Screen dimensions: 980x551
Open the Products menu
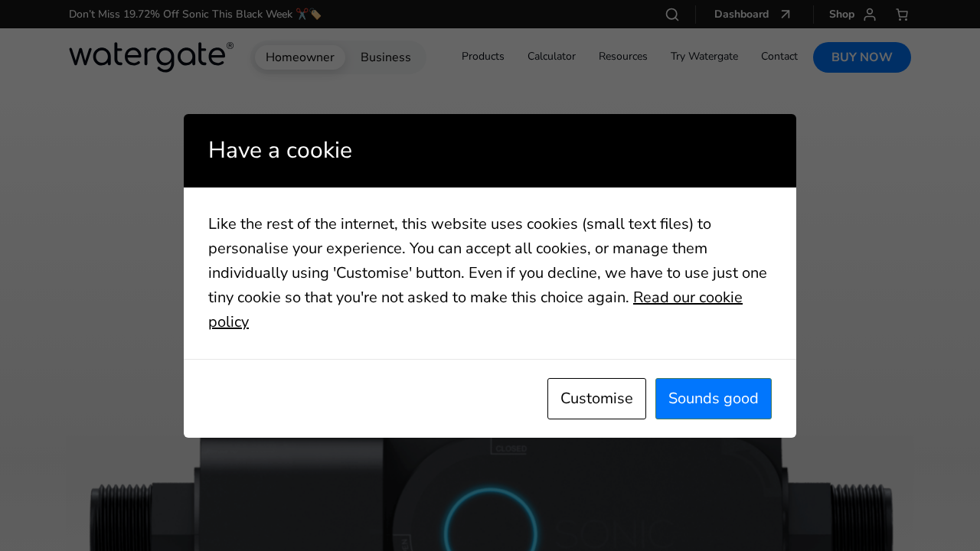(x=482, y=56)
